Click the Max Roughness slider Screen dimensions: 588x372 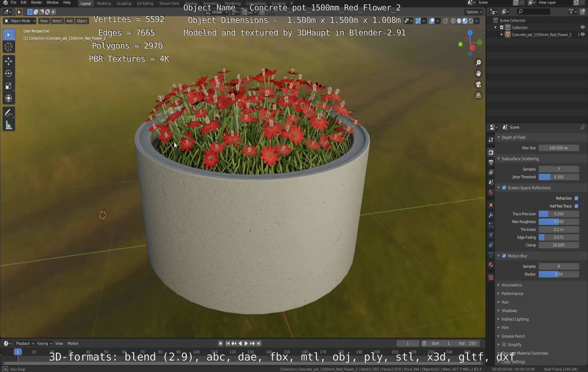[559, 222]
